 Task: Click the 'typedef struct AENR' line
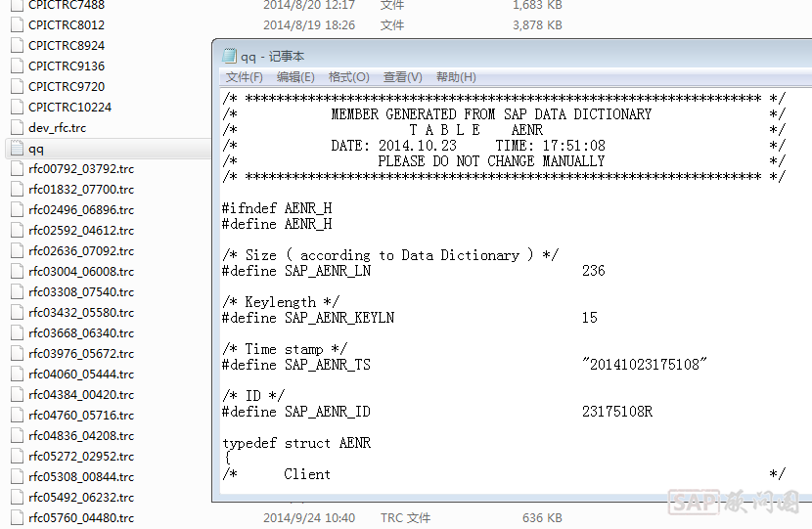296,443
